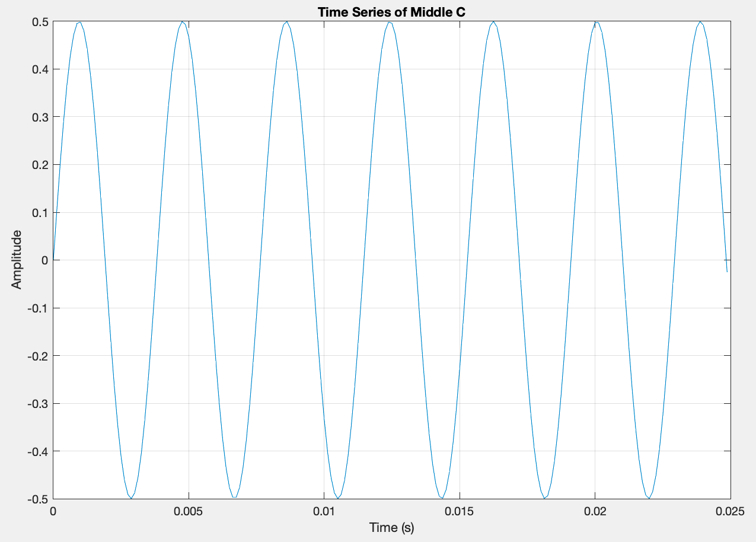Click y-axis tick label 0.1
Image resolution: width=756 pixels, height=542 pixels.
point(40,212)
